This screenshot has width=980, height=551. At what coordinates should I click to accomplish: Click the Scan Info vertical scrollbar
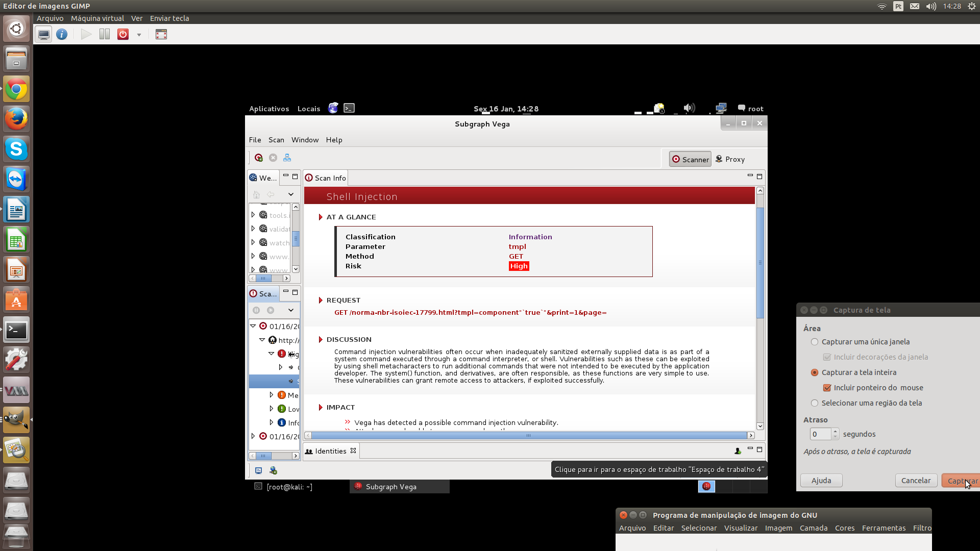tap(760, 263)
